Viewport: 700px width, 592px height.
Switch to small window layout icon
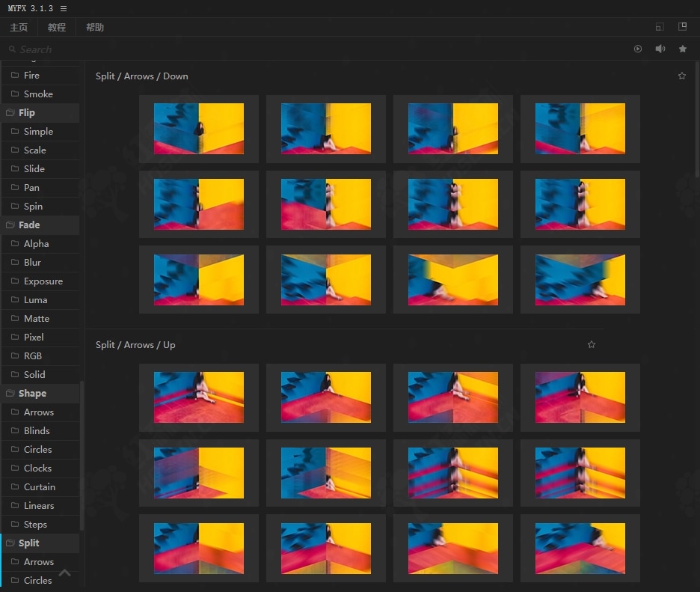[x=660, y=27]
